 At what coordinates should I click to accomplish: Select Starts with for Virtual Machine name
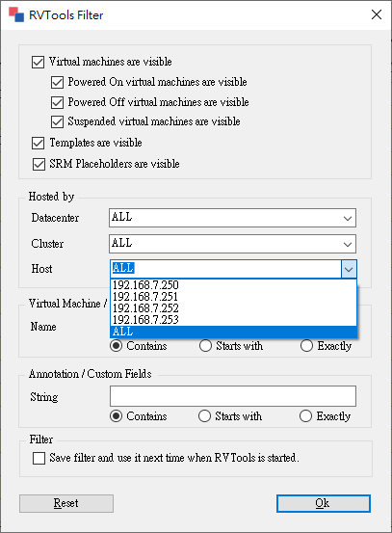point(205,346)
